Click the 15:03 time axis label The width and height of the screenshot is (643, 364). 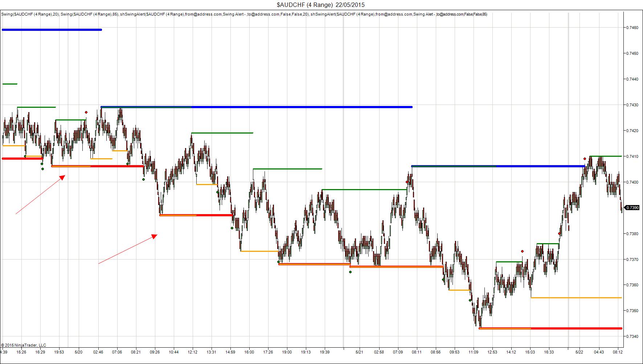click(530, 352)
